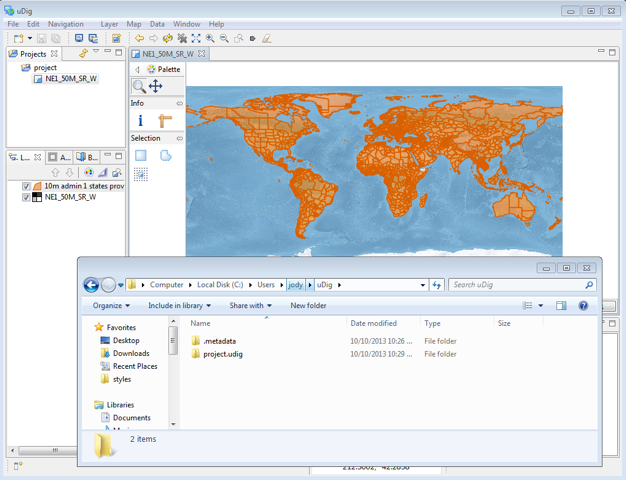Open the Layer menu
This screenshot has height=480, width=626.
[x=109, y=24]
